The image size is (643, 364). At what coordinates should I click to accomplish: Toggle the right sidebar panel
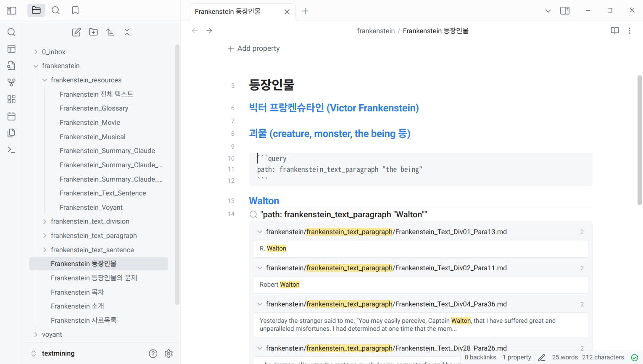pyautogui.click(x=565, y=11)
